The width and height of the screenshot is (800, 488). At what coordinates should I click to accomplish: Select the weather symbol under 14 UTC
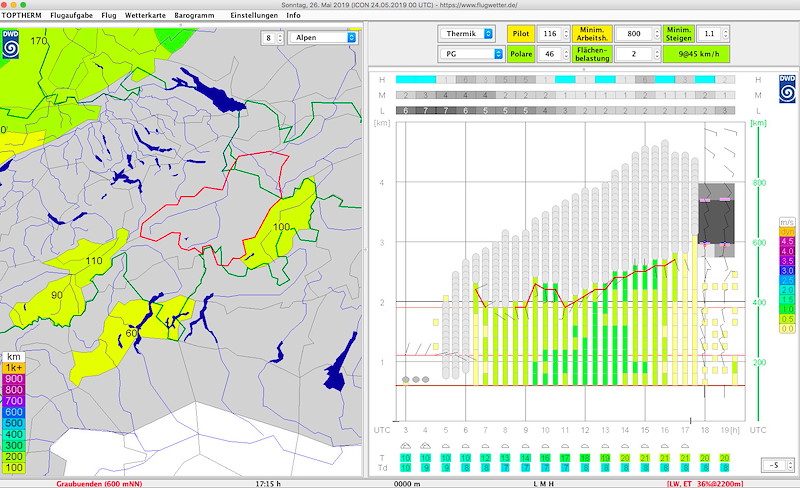[x=625, y=446]
